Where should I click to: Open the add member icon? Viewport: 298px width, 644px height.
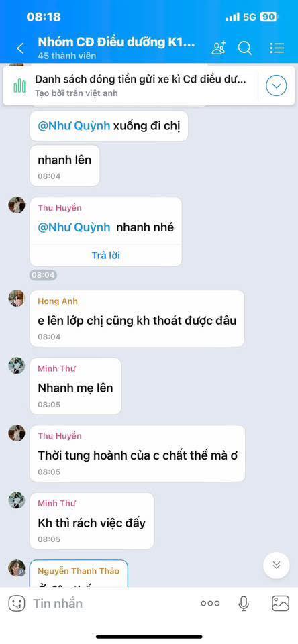pos(218,48)
